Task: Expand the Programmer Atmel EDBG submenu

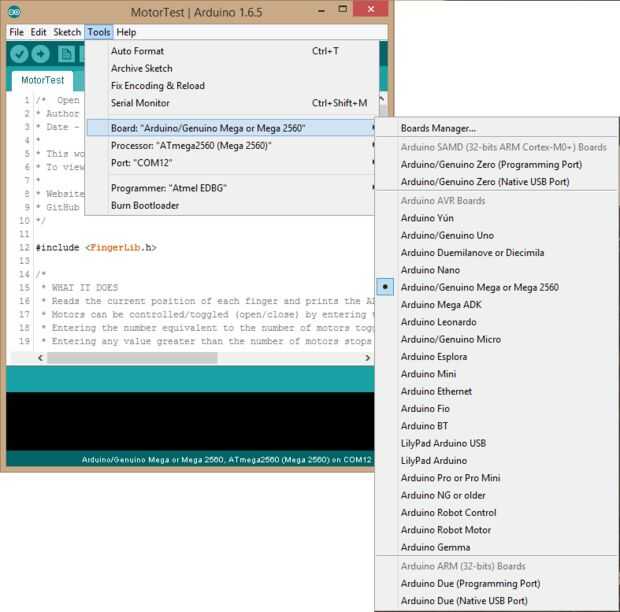Action: (x=230, y=188)
